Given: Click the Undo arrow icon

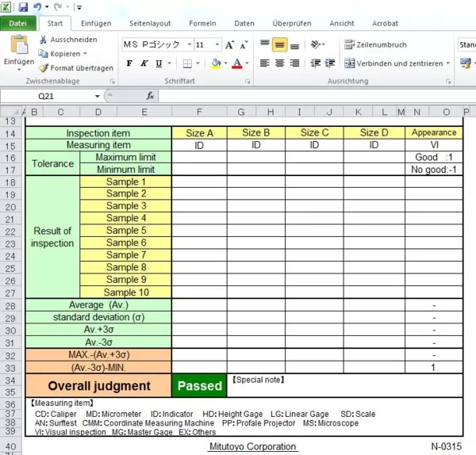Looking at the screenshot, I should [39, 6].
